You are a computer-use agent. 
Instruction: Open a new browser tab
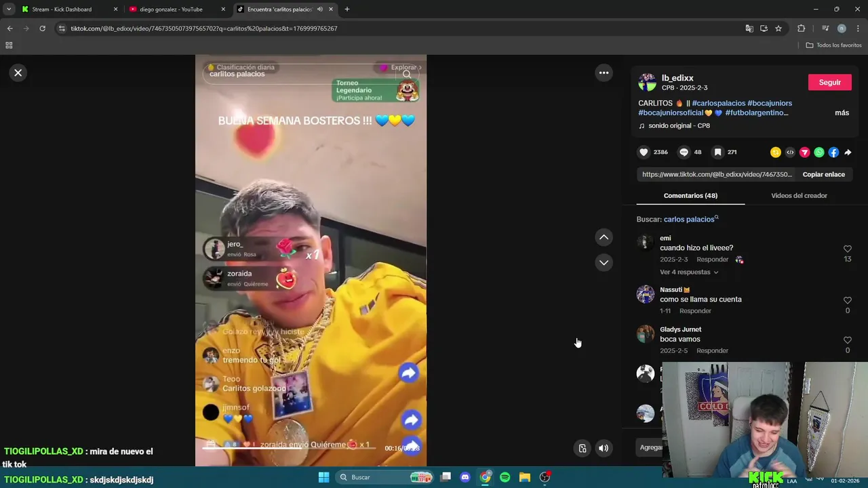tap(347, 9)
